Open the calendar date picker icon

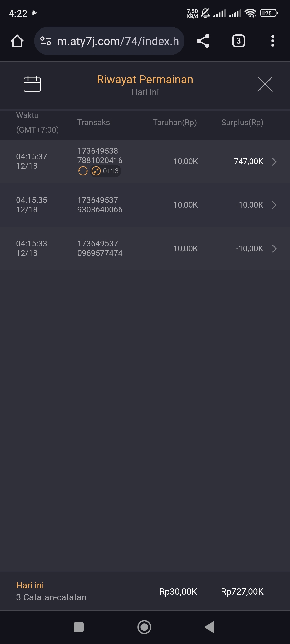point(32,84)
